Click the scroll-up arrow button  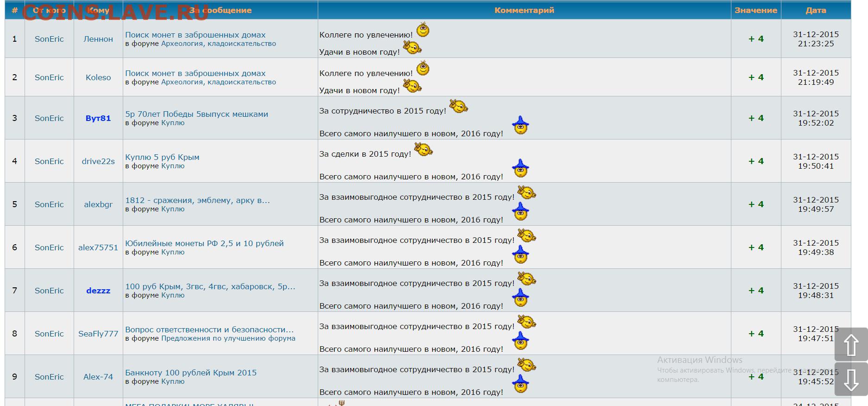pyautogui.click(x=851, y=344)
